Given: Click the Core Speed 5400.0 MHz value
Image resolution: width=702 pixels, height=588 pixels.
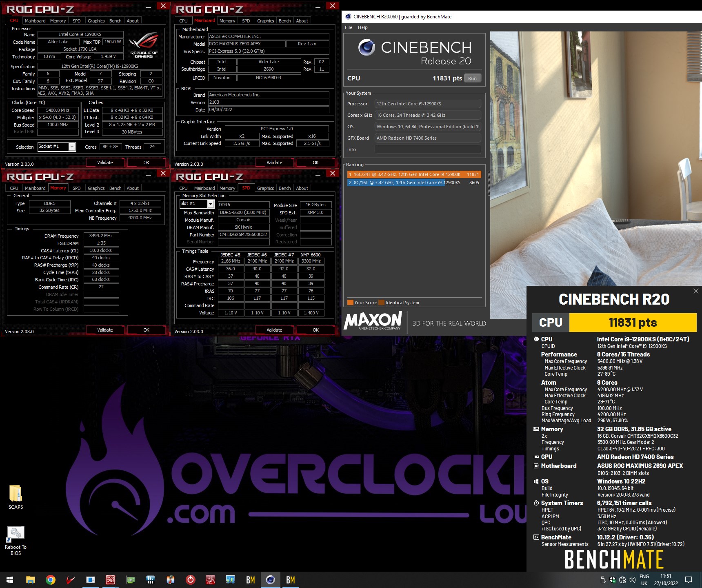Looking at the screenshot, I should (58, 110).
